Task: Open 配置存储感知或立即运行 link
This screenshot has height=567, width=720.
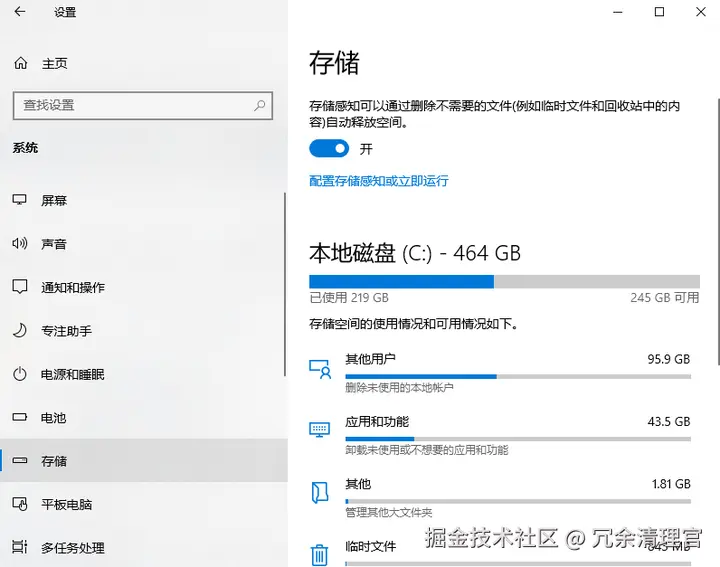Action: [x=379, y=181]
